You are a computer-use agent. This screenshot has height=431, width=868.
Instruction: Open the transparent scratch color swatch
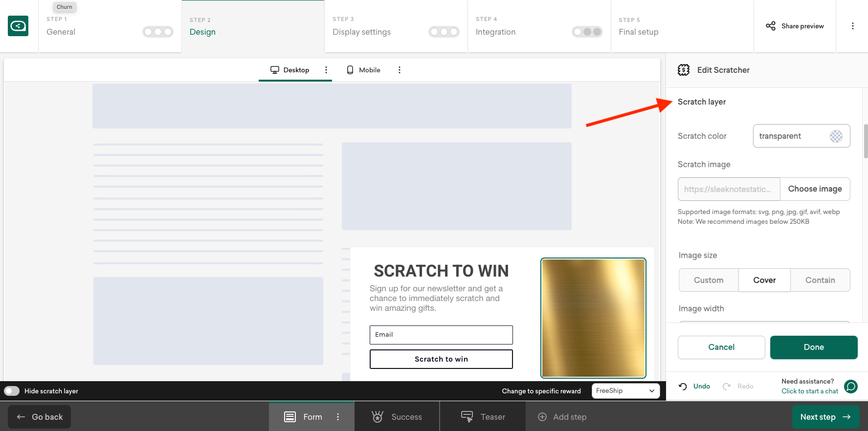[836, 136]
